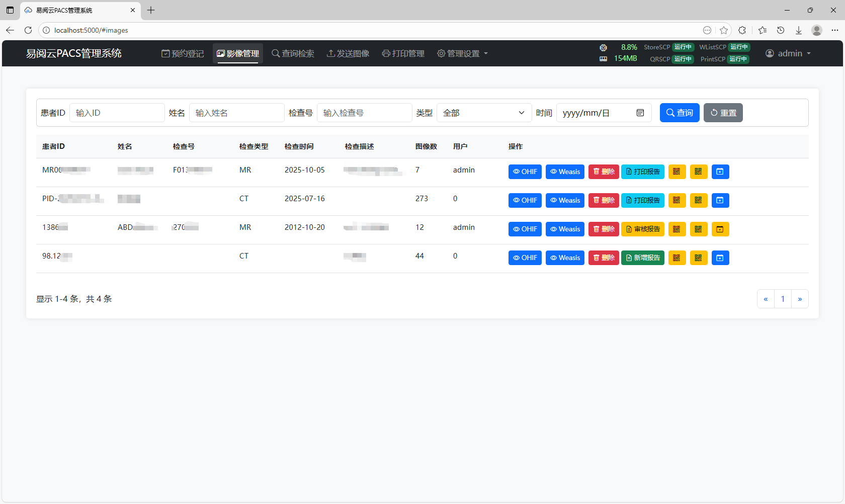Open the 管理设置 dropdown menu
This screenshot has height=504, width=845.
(x=462, y=53)
